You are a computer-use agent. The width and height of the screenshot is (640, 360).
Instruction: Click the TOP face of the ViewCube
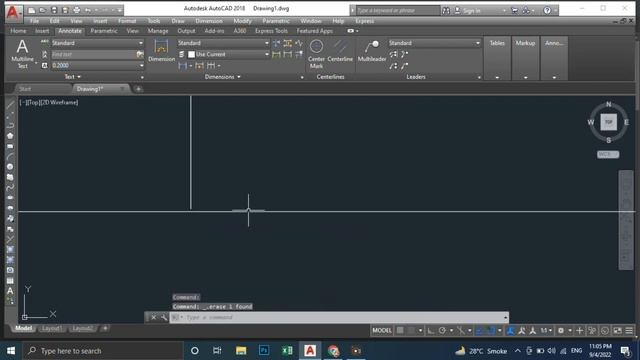[608, 122]
